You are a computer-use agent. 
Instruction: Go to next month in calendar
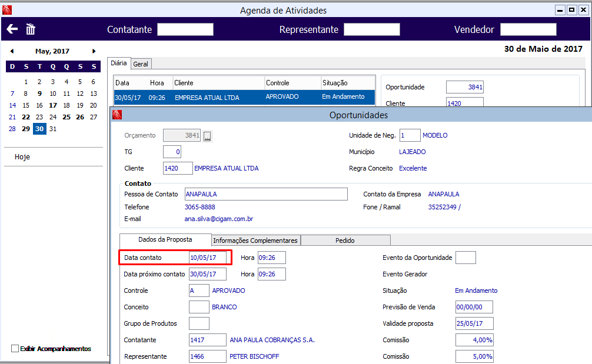94,51
